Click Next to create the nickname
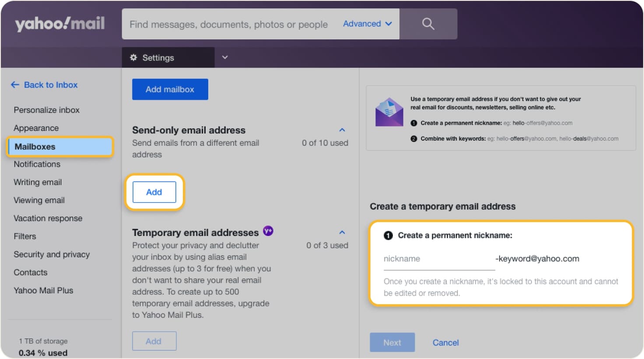Screen dimensions: 644x359 pyautogui.click(x=392, y=342)
